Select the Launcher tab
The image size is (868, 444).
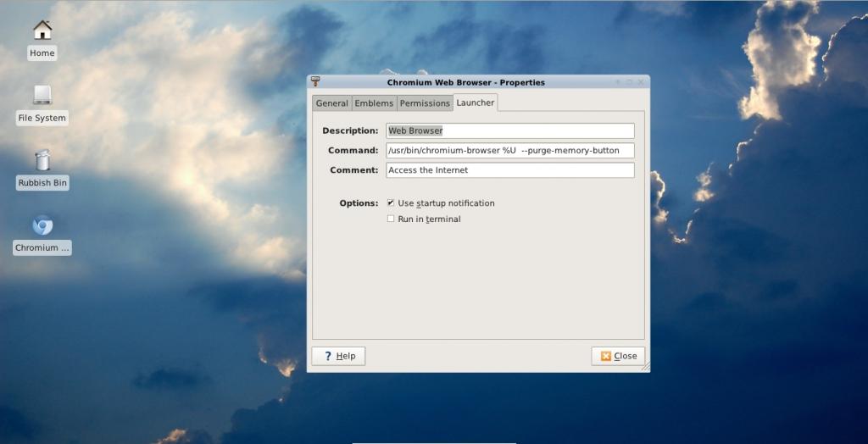tap(476, 103)
